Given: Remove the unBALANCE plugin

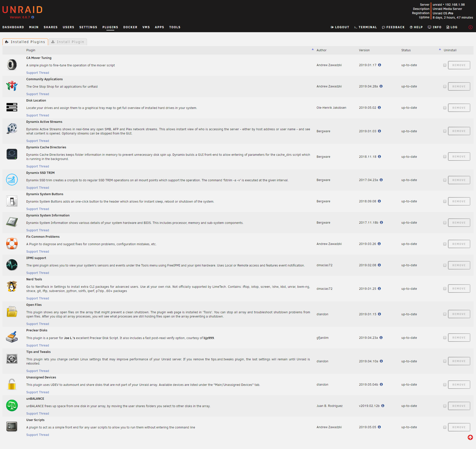Looking at the screenshot, I should 459,406.
